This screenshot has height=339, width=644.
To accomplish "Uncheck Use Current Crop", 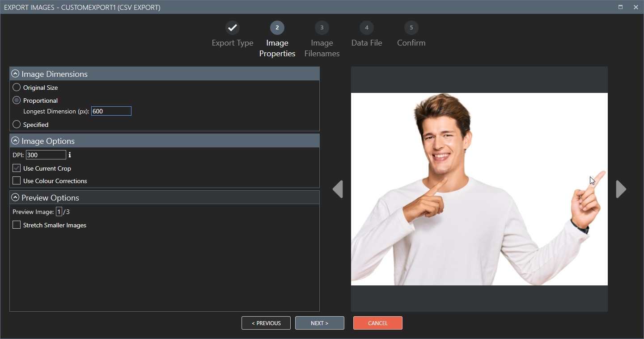I will pos(17,168).
